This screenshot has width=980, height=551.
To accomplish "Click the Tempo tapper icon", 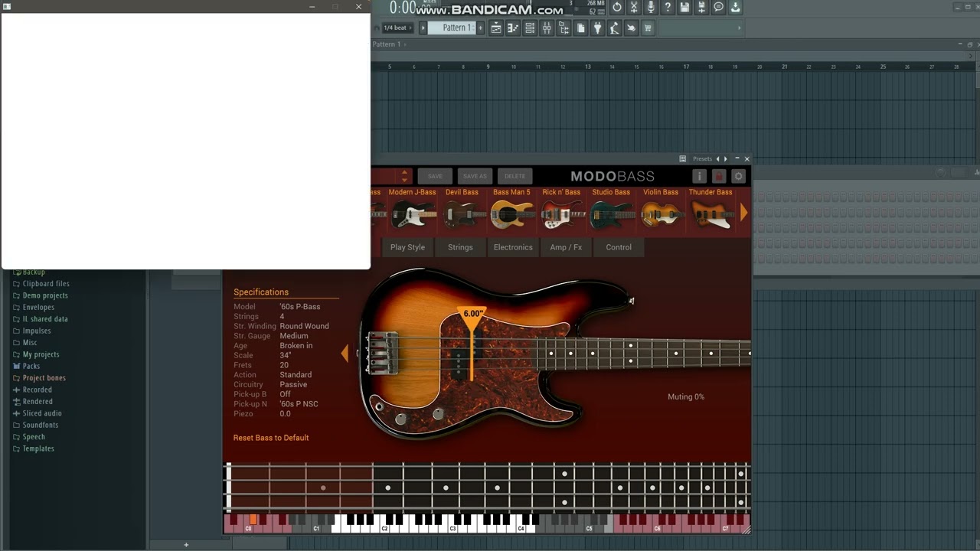I will tap(615, 28).
